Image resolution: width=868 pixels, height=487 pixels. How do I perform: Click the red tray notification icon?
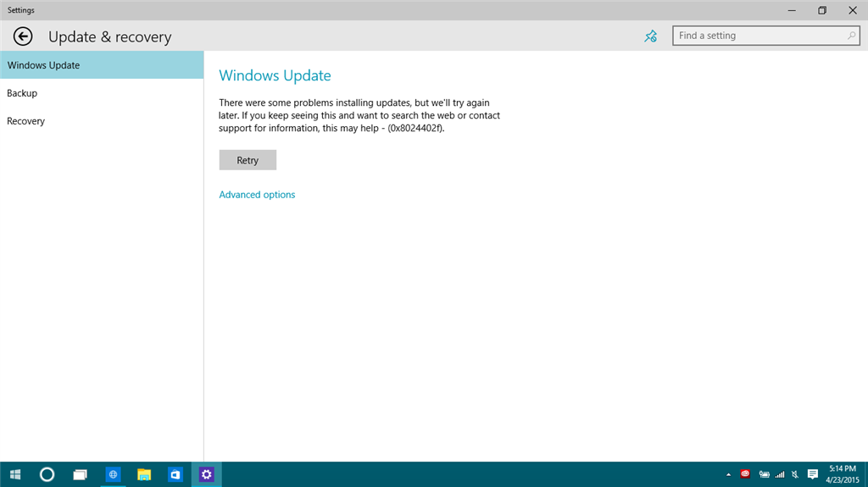coord(745,473)
